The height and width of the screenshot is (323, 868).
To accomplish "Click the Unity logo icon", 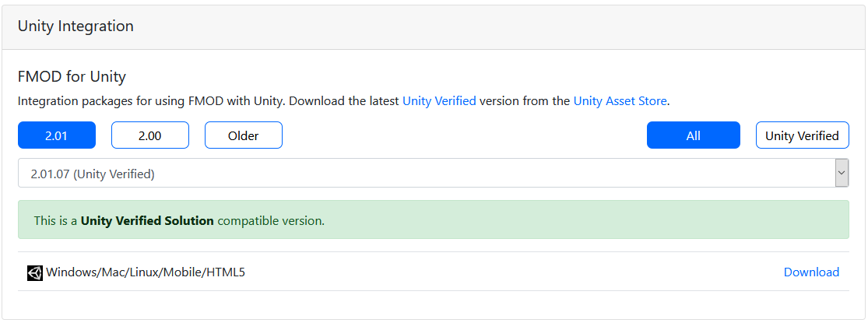I will [x=35, y=272].
